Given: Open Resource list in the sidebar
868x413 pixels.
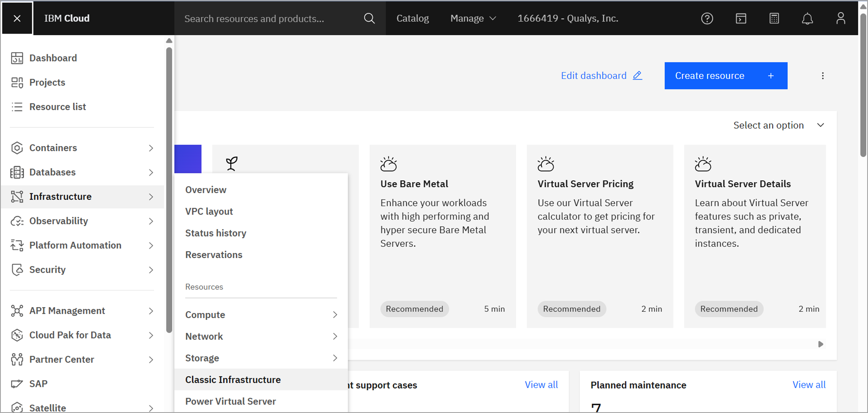Looking at the screenshot, I should click(x=58, y=107).
